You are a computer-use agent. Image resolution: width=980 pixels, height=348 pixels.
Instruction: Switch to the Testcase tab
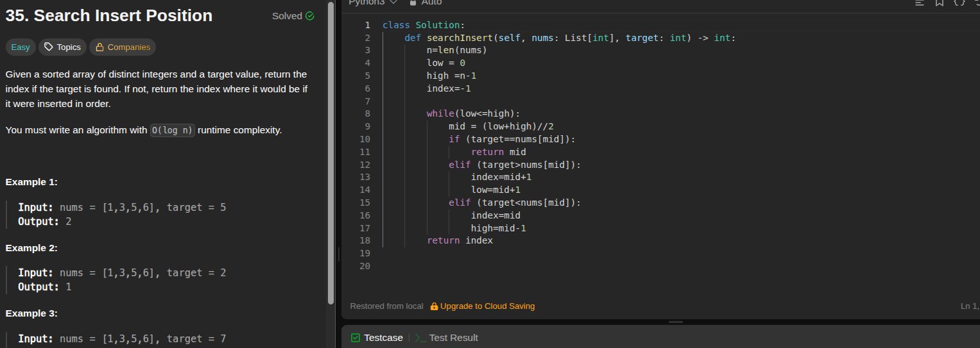(x=383, y=338)
